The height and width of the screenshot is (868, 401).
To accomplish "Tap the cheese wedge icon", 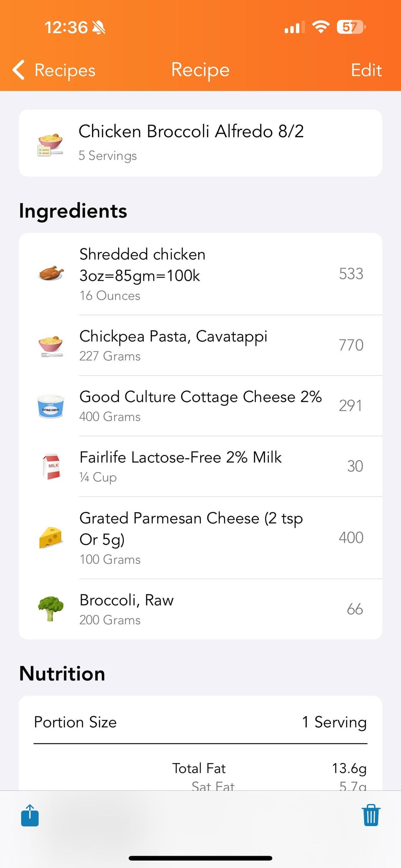I will pyautogui.click(x=50, y=537).
